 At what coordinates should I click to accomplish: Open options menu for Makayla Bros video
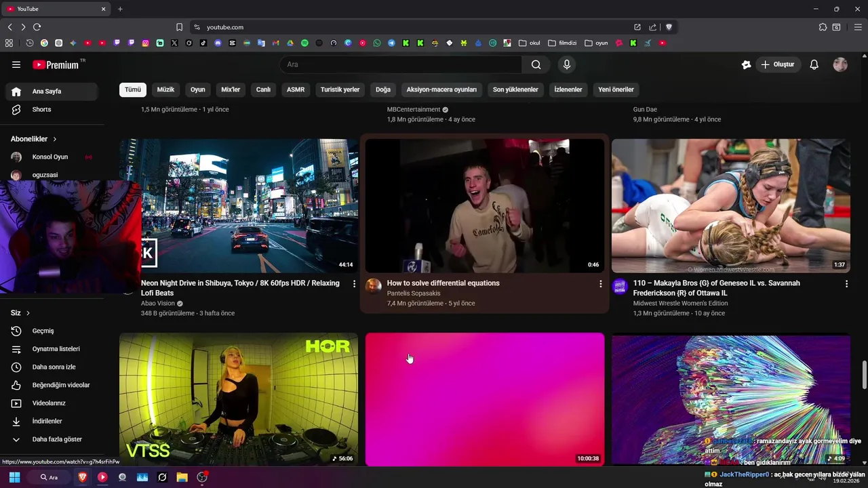click(846, 284)
